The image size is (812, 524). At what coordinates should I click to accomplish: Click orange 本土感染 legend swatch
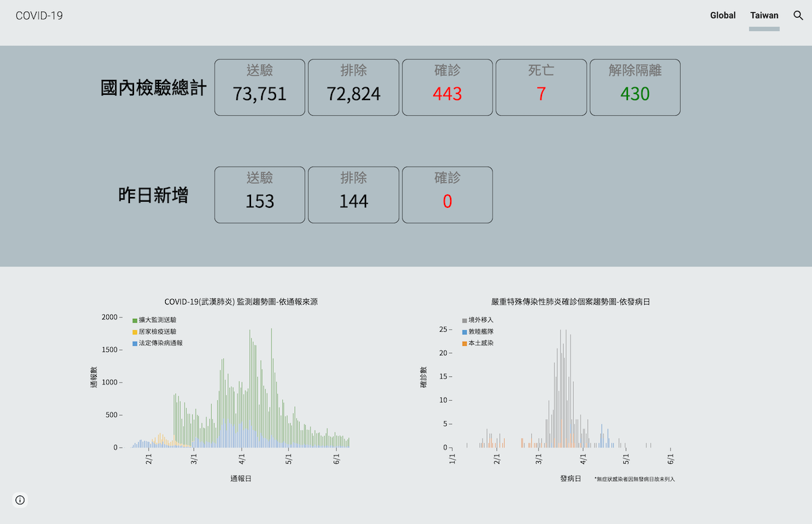464,343
